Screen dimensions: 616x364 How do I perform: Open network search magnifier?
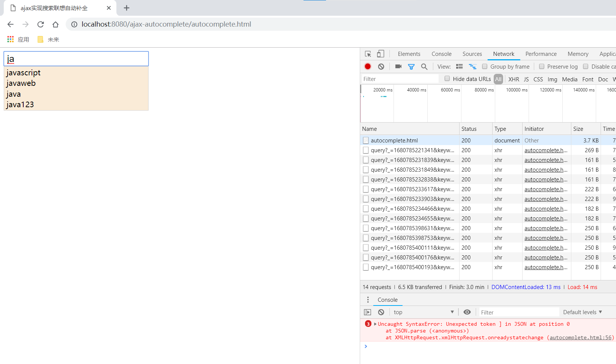424,66
